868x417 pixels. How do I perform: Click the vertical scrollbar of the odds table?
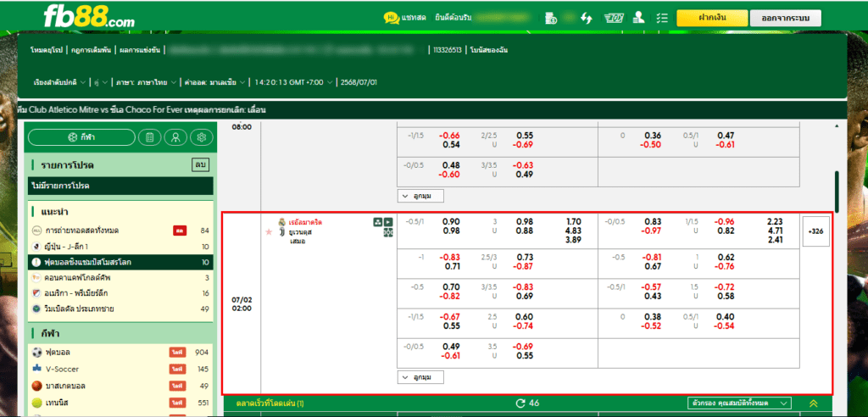point(837,192)
